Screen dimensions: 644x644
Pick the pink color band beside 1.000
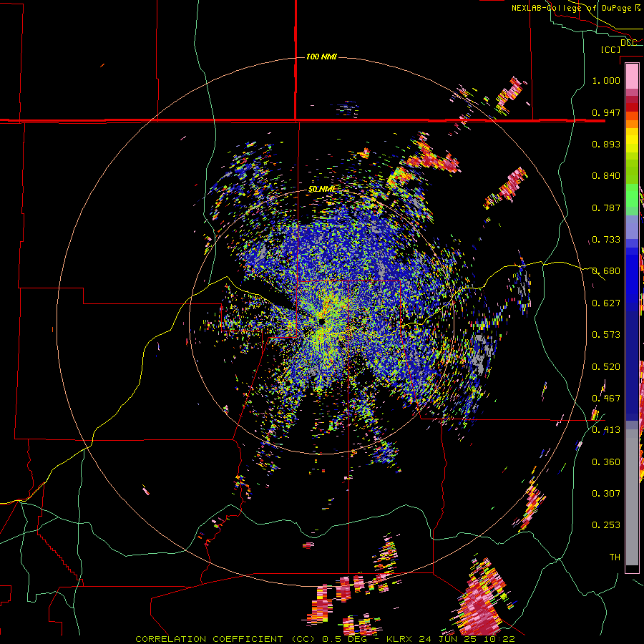pos(632,76)
